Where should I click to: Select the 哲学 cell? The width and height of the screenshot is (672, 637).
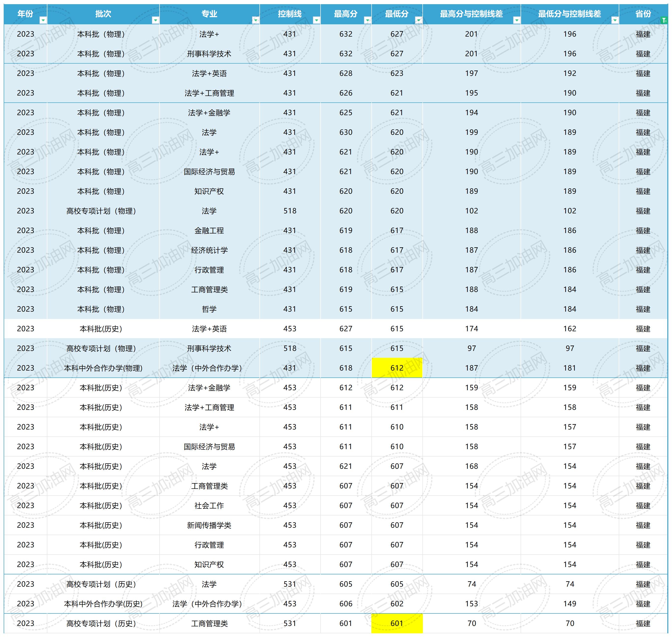pyautogui.click(x=209, y=309)
